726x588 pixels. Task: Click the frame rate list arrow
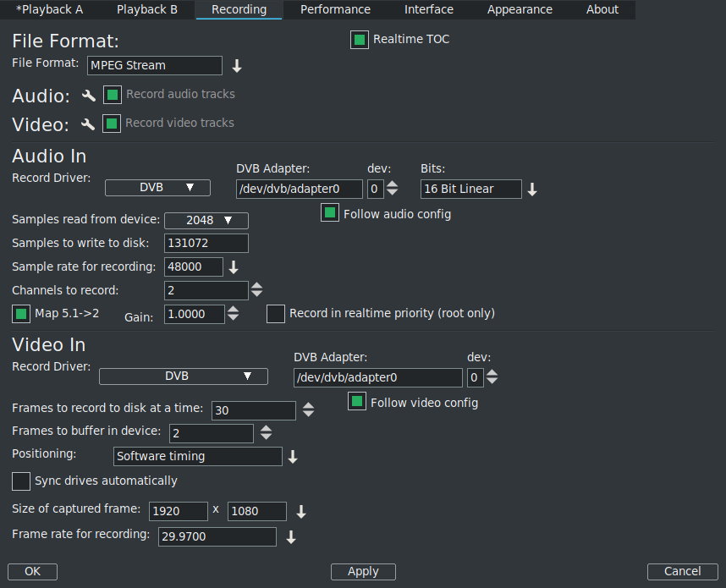[x=290, y=537]
